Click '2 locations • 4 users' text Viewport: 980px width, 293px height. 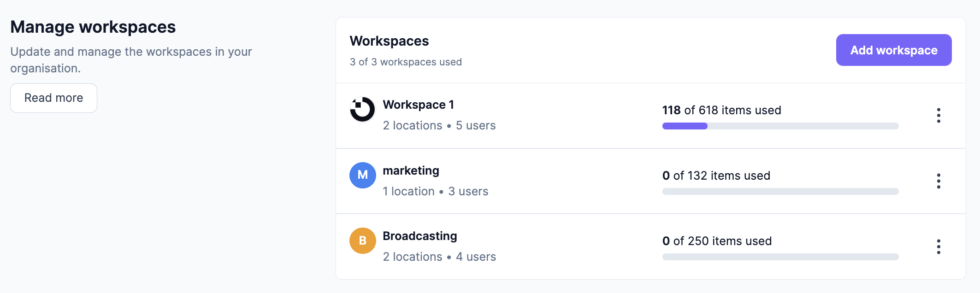440,257
